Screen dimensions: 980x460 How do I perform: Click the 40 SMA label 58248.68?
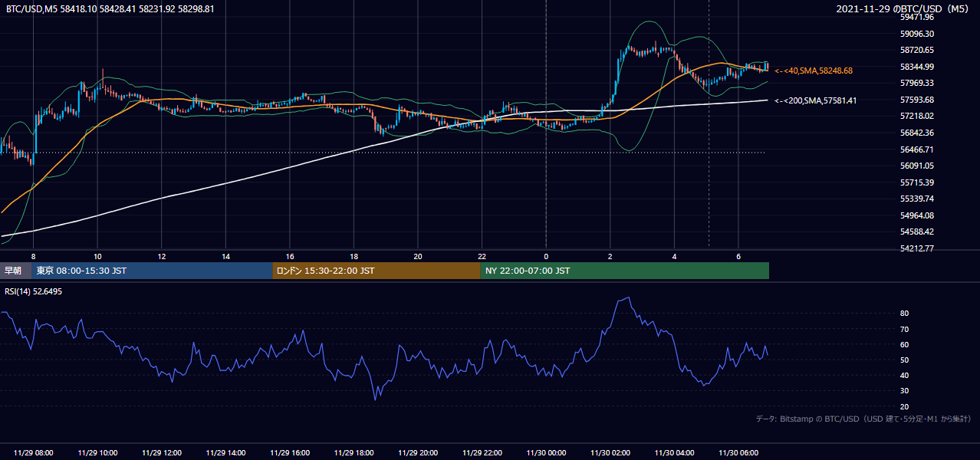point(814,71)
